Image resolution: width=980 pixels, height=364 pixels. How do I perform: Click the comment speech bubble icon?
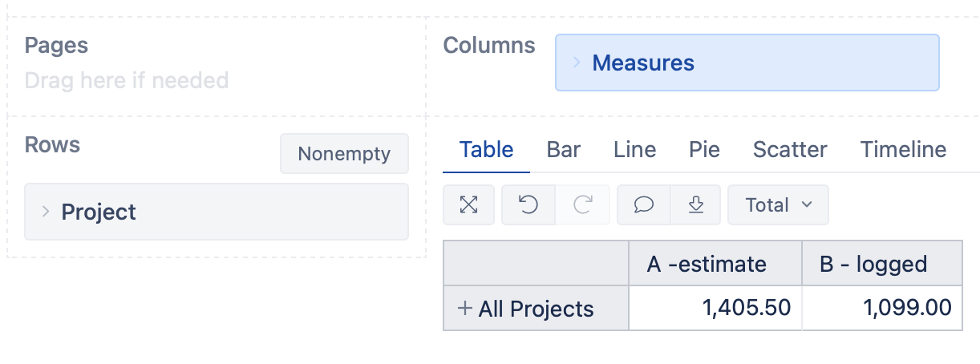643,205
